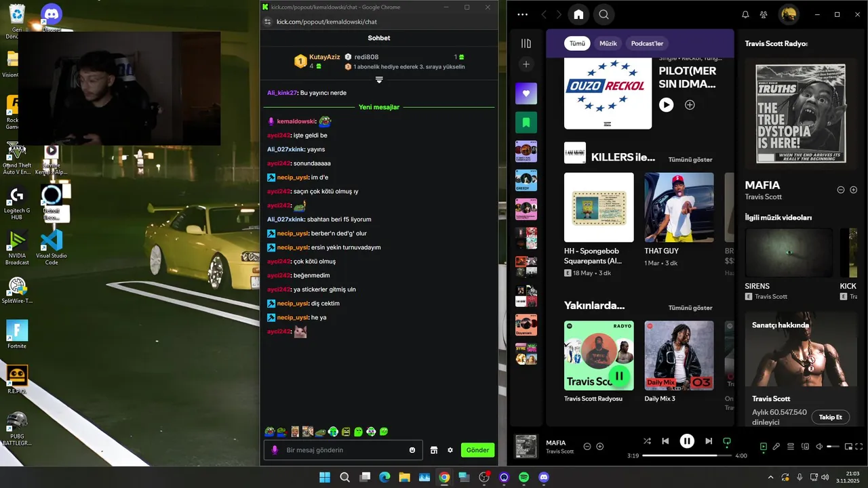Open taskbar Discord icon

(543, 477)
